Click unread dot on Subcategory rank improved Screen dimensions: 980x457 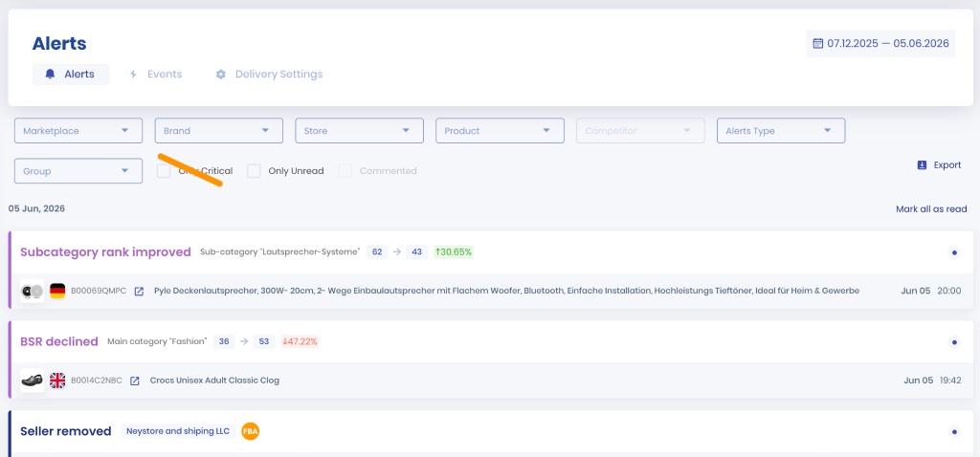point(954,252)
